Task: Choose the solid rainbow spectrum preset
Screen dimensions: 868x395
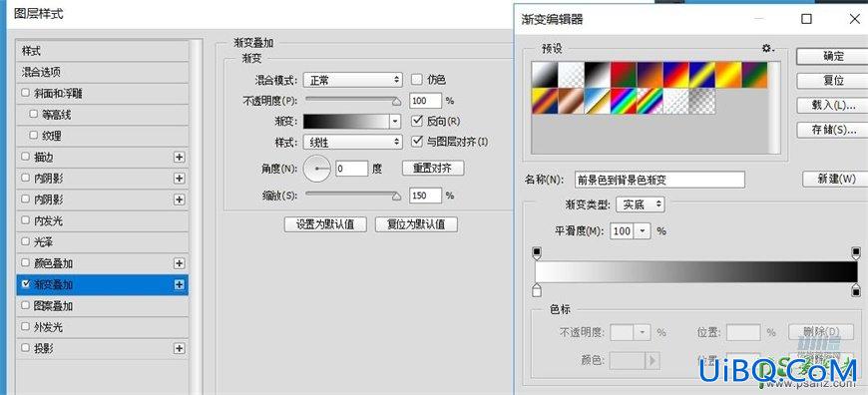Action: click(x=624, y=101)
